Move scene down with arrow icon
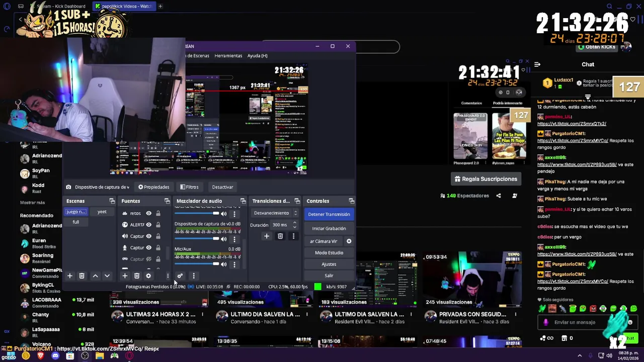Image resolution: width=644 pixels, height=362 pixels. pyautogui.click(x=107, y=276)
